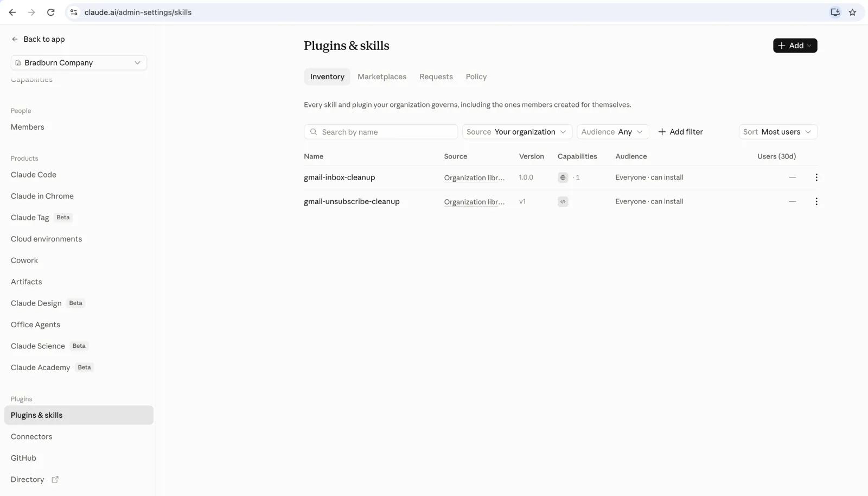Viewport: 868px width, 496px height.
Task: Click Add filter button
Action: point(680,132)
